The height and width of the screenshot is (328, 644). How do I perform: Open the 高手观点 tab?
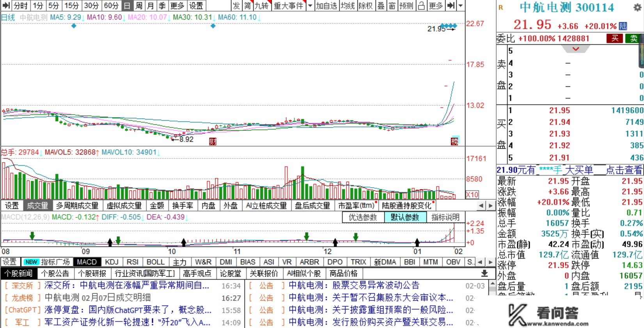[x=197, y=273]
